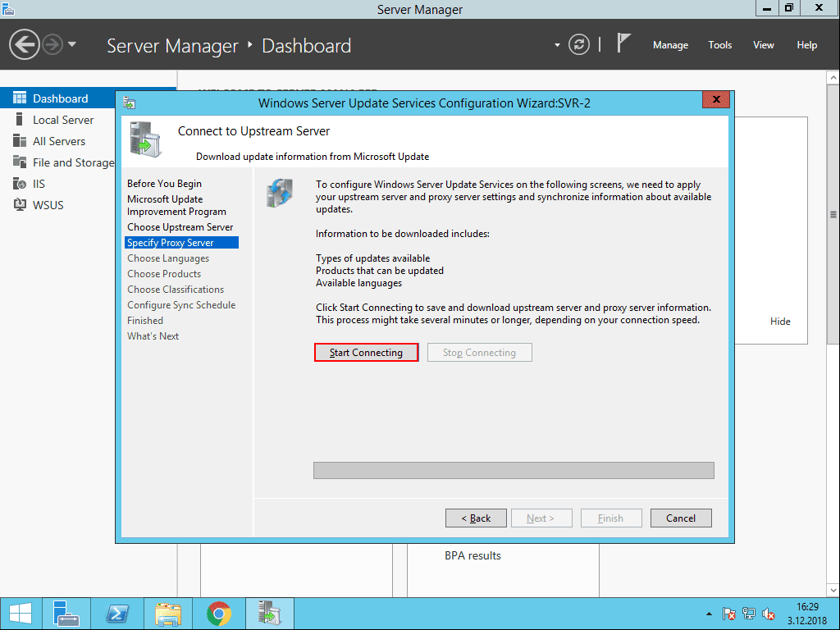Close the WSUS Configuration Wizard dialog

715,99
